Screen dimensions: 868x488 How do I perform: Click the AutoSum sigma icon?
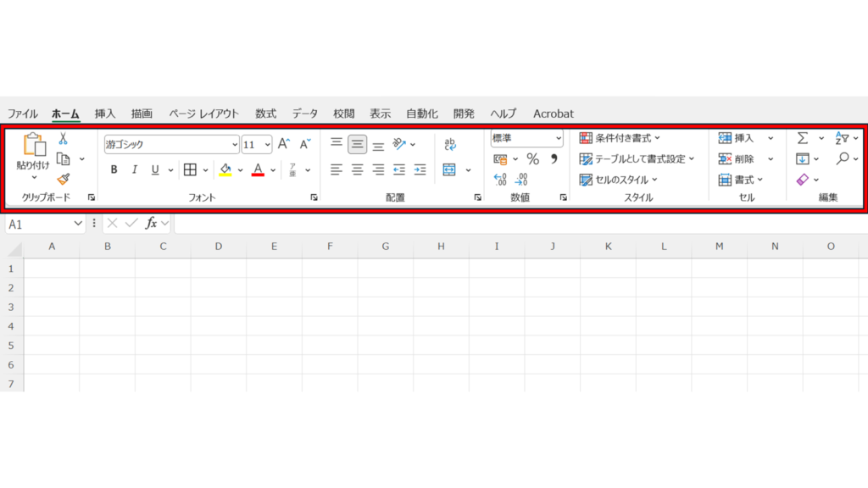(x=802, y=138)
